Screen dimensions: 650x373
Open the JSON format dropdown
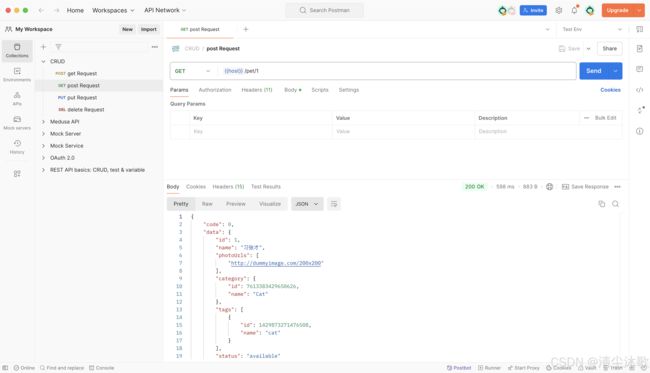coord(307,204)
